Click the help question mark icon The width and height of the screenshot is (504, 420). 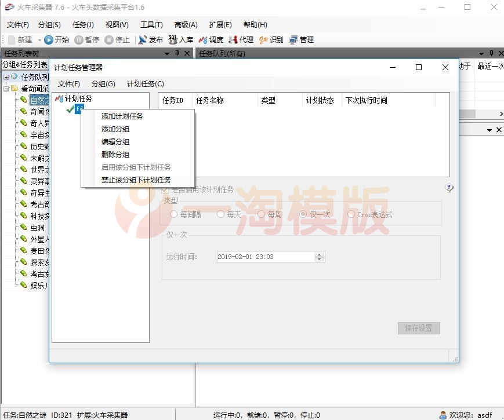pyautogui.click(x=449, y=188)
